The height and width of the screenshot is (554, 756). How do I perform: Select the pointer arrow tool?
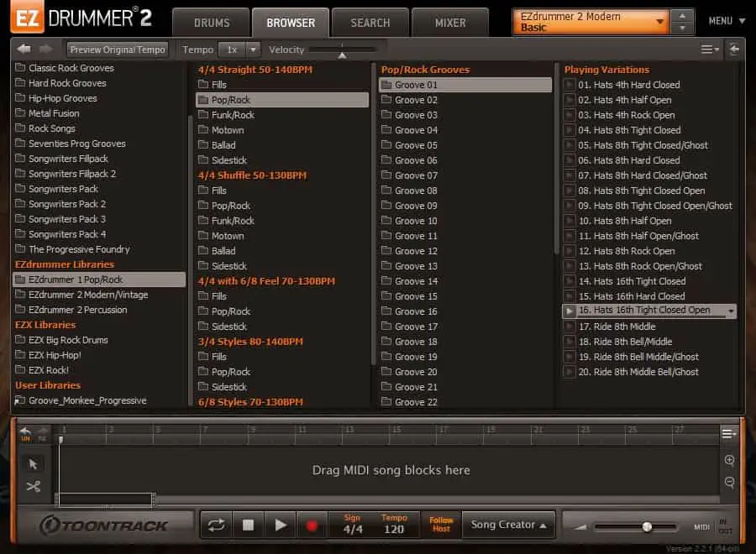33,464
